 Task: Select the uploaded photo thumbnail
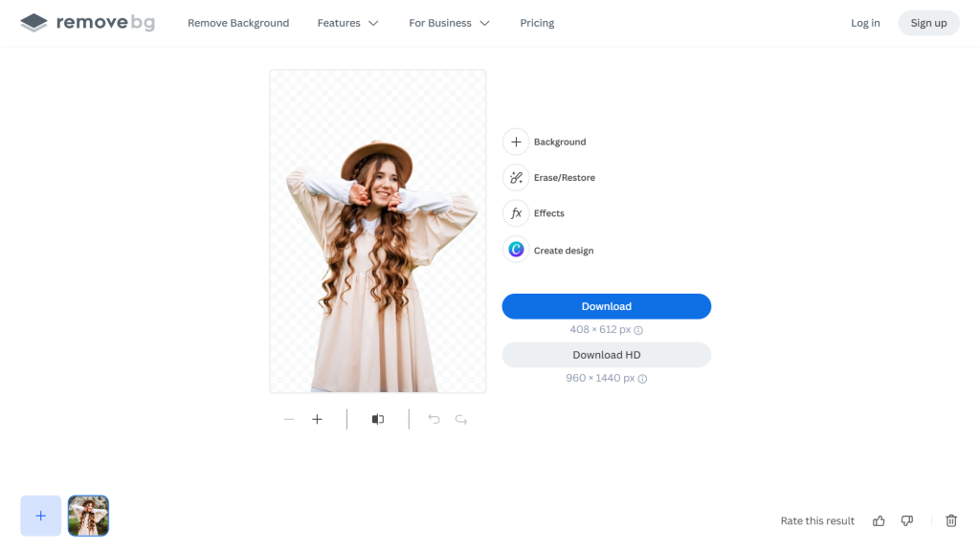[x=88, y=516]
